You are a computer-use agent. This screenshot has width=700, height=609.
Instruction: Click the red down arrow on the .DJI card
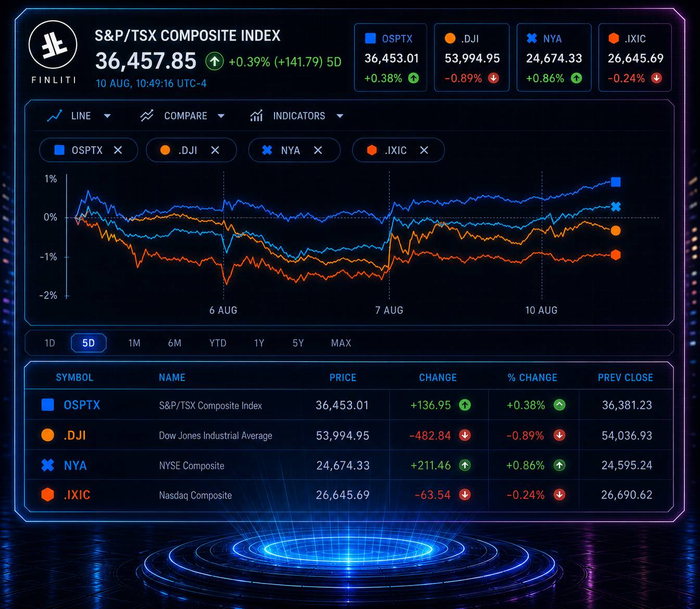[x=493, y=78]
